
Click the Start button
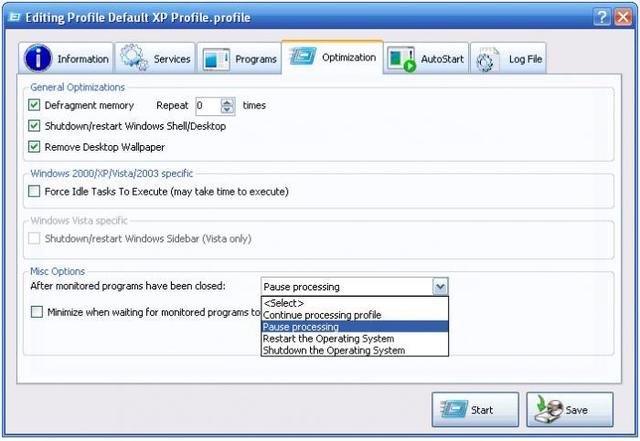pyautogui.click(x=475, y=410)
